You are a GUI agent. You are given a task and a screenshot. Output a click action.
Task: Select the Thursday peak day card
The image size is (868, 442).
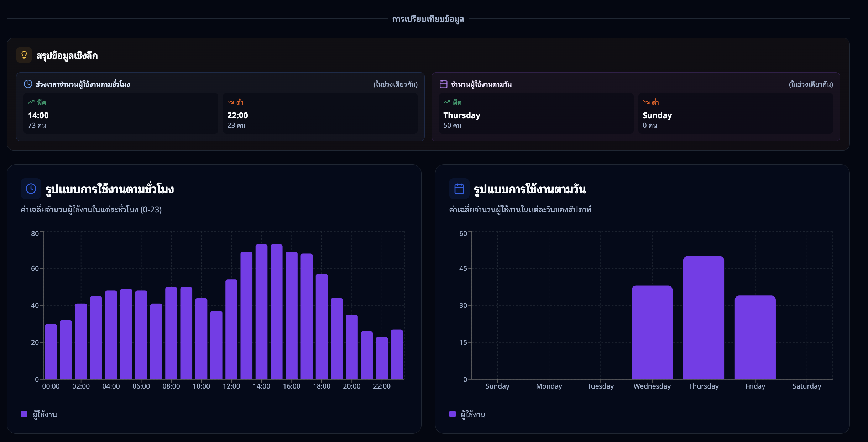tap(536, 114)
